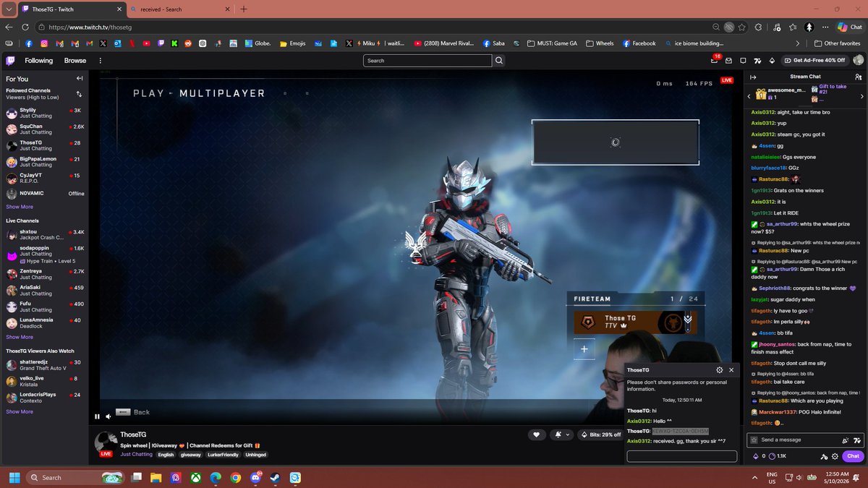Show more followed channels
Viewport: 868px width, 488px height.
coord(20,207)
